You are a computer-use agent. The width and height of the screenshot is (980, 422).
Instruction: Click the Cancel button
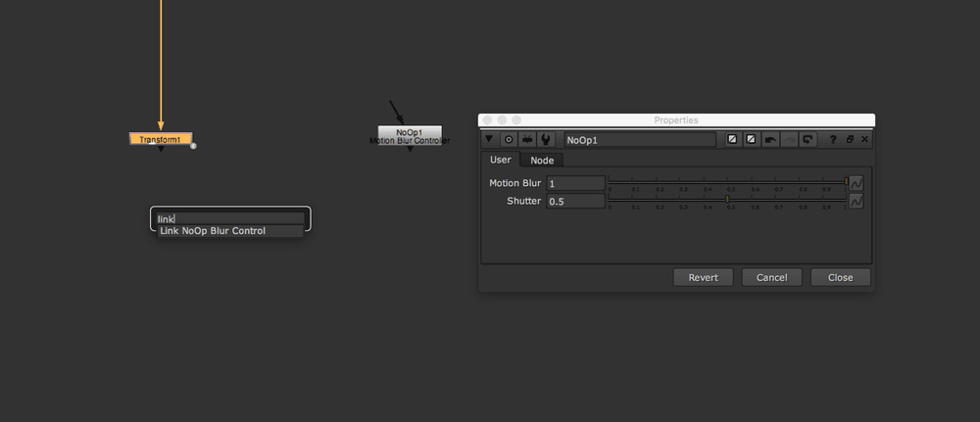[x=772, y=278]
